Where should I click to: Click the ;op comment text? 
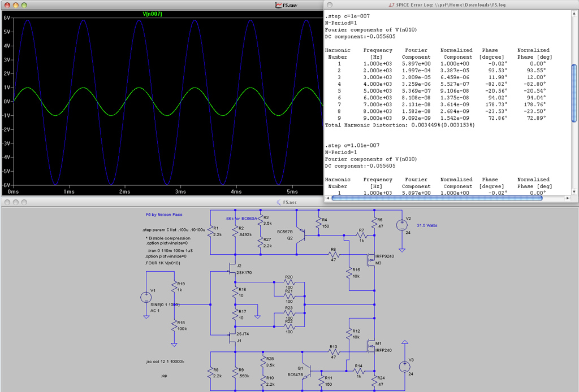[x=164, y=376]
